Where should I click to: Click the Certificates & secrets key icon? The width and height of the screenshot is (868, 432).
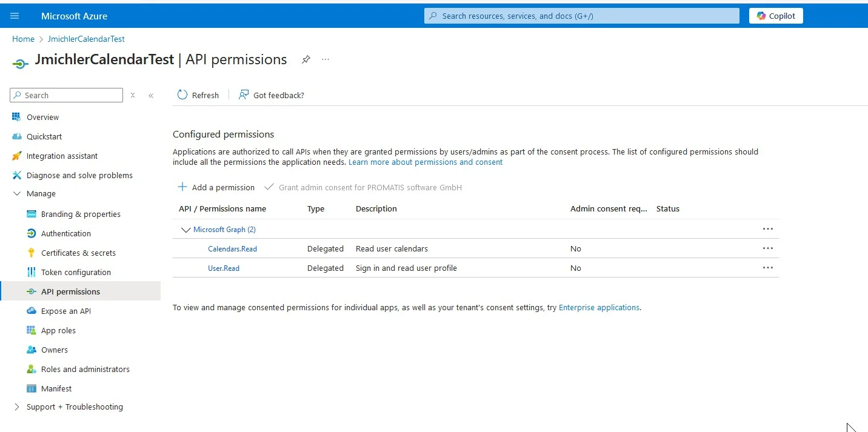pos(32,253)
